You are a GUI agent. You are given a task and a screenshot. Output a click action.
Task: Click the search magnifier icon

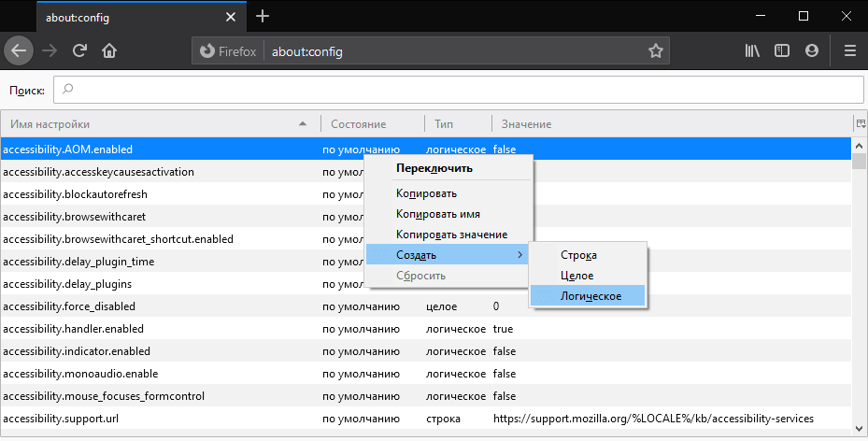coord(67,89)
